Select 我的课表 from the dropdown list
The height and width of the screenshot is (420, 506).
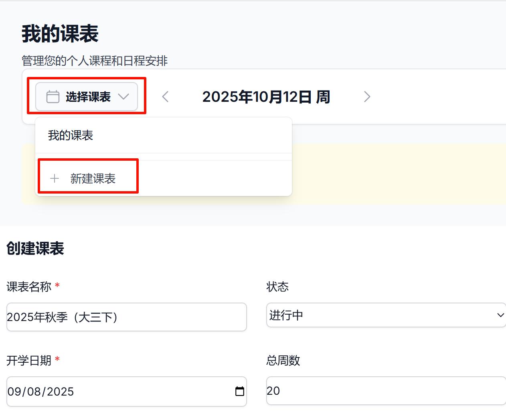click(x=71, y=135)
